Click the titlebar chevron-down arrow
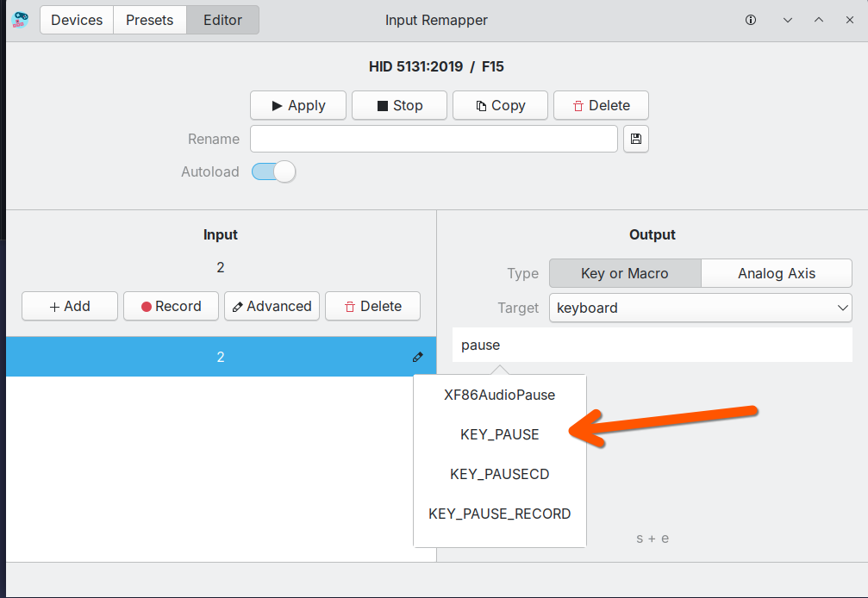 [x=787, y=20]
